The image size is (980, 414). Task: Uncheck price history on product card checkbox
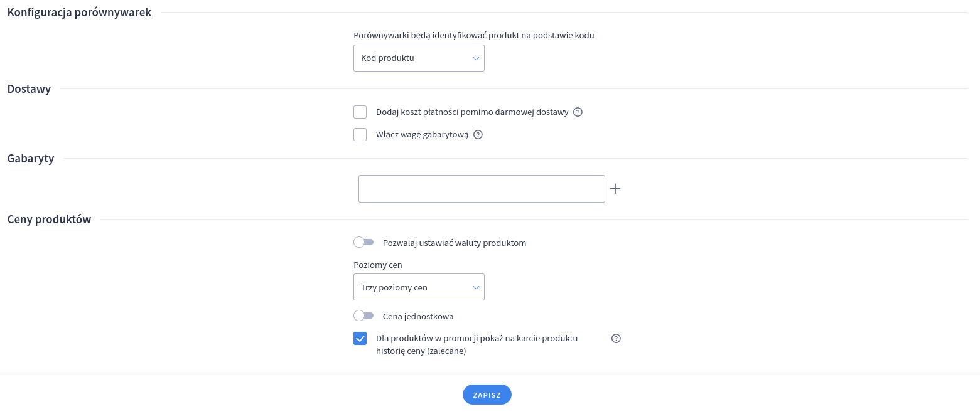point(360,339)
